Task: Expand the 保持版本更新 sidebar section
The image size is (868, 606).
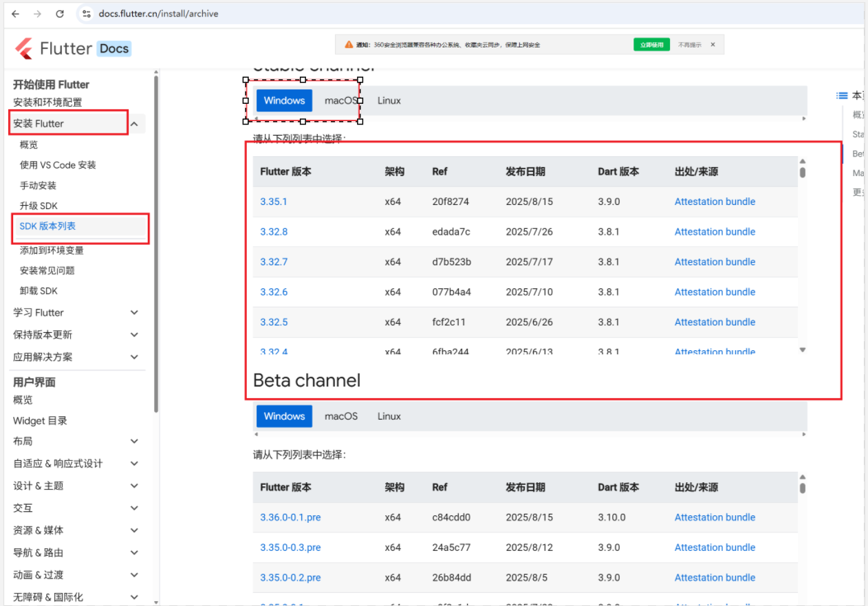Action: point(134,335)
